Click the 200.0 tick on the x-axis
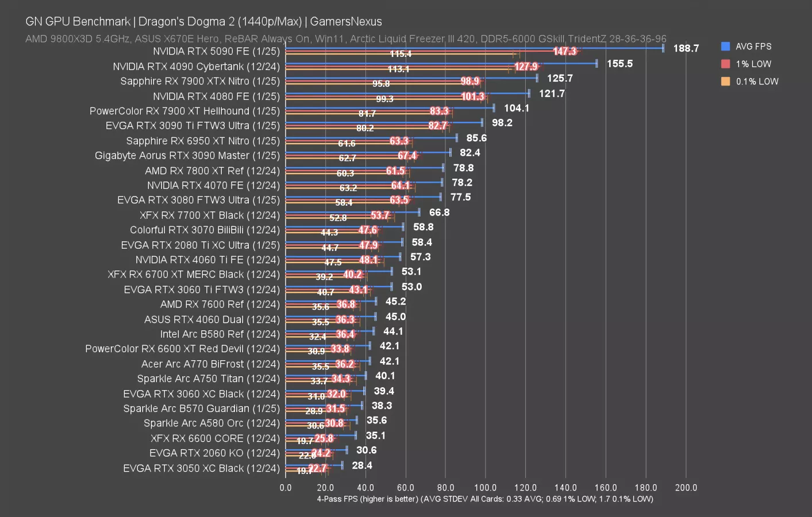The height and width of the screenshot is (517, 812). click(686, 488)
